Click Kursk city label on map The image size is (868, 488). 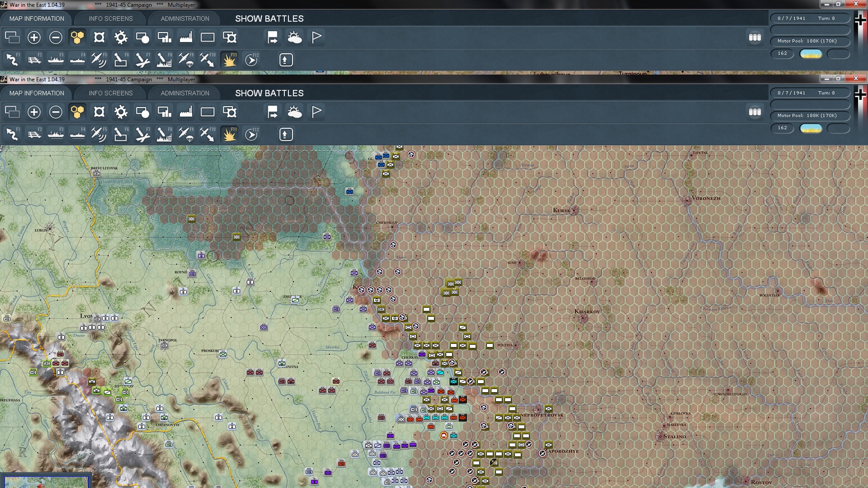point(561,211)
